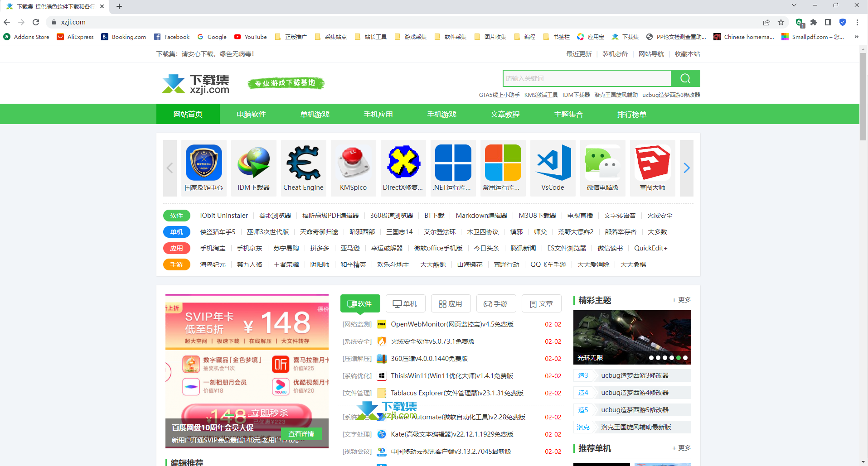This screenshot has width=868, height=466.
Task: Show previous software icons with left arrow
Action: (170, 168)
